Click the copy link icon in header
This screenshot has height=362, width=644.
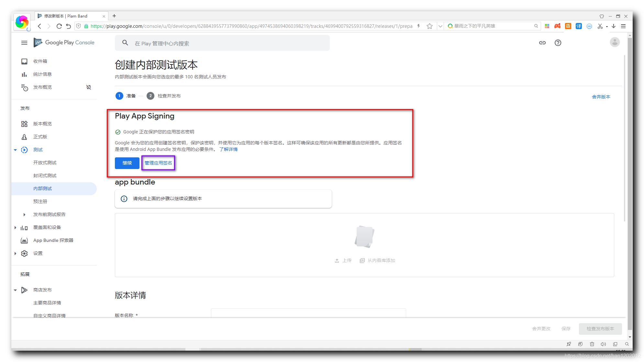coord(542,43)
